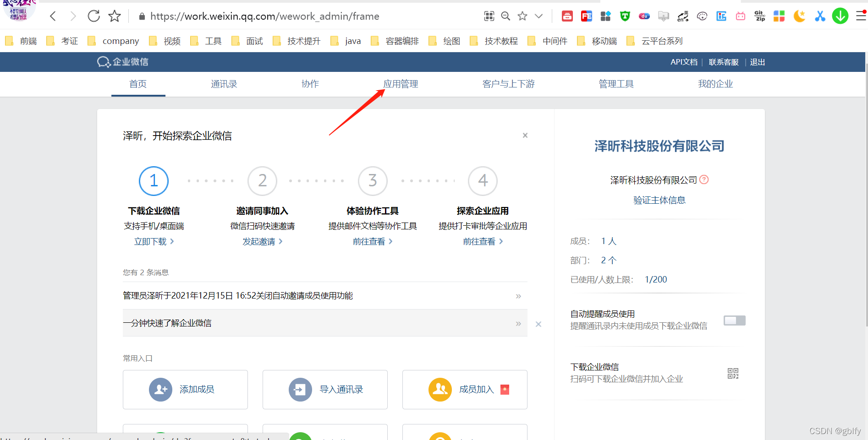The height and width of the screenshot is (440, 868).
Task: Open the 应用管理 tab
Action: (401, 84)
